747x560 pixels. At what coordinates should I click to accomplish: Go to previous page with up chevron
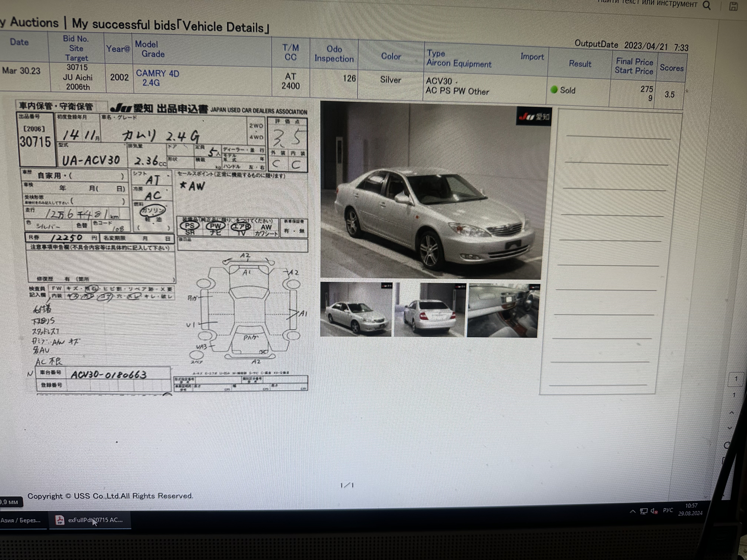click(731, 412)
